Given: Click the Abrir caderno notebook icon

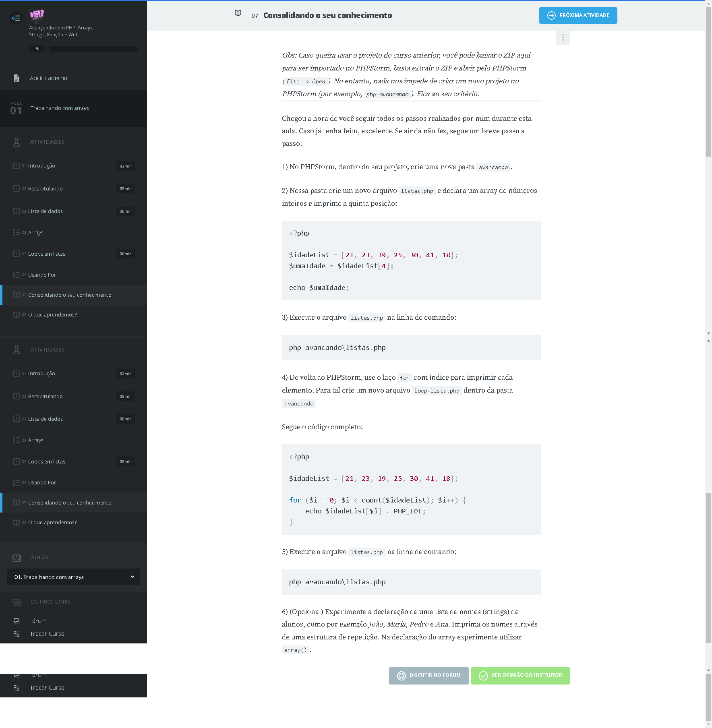Looking at the screenshot, I should 17,78.
